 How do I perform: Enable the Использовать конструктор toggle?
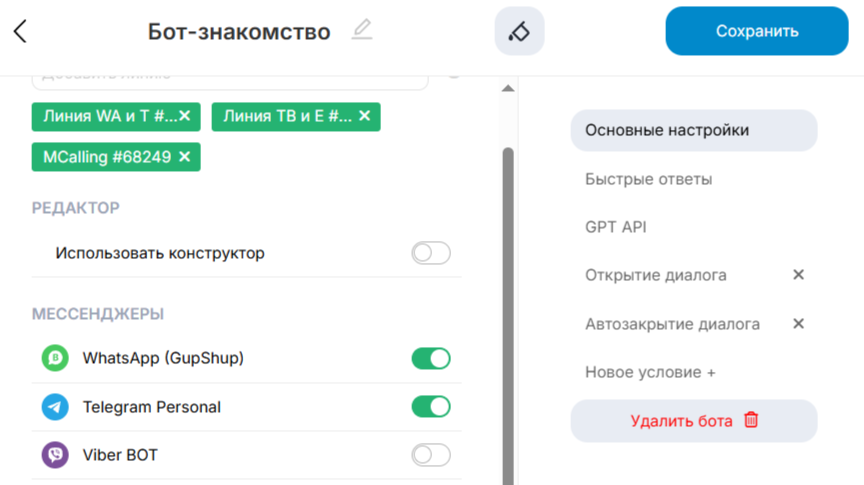click(x=431, y=253)
